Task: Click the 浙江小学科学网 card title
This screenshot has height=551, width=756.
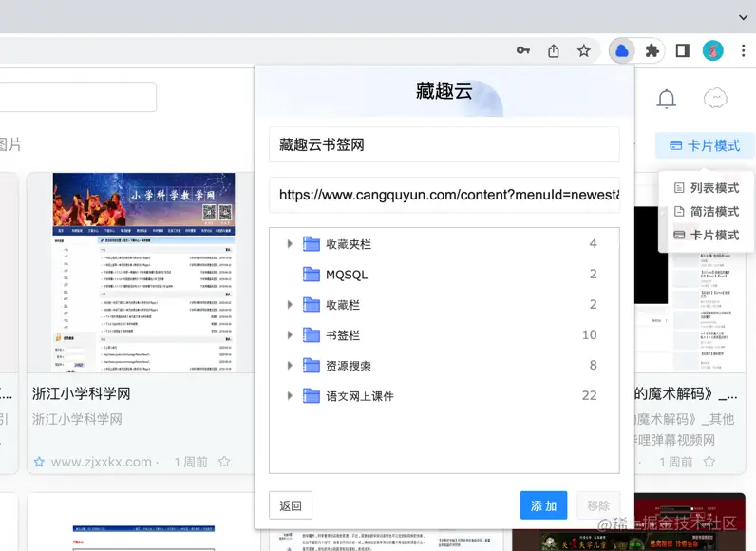Action: coord(82,393)
